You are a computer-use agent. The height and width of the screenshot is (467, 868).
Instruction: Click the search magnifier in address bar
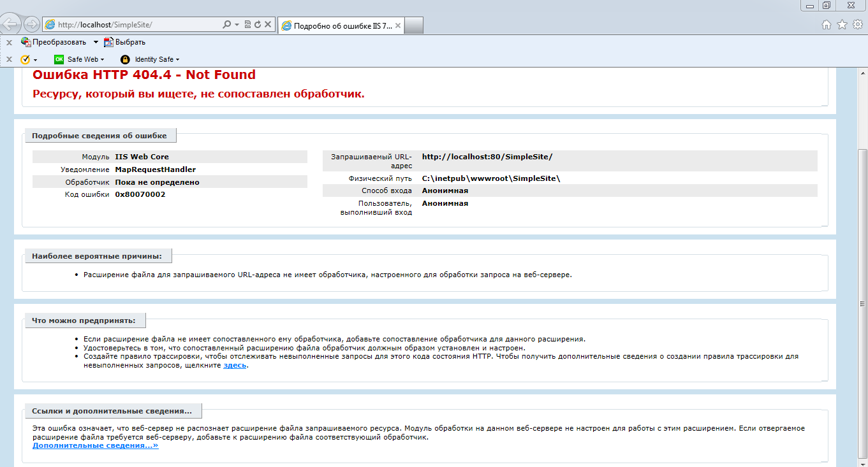point(227,25)
